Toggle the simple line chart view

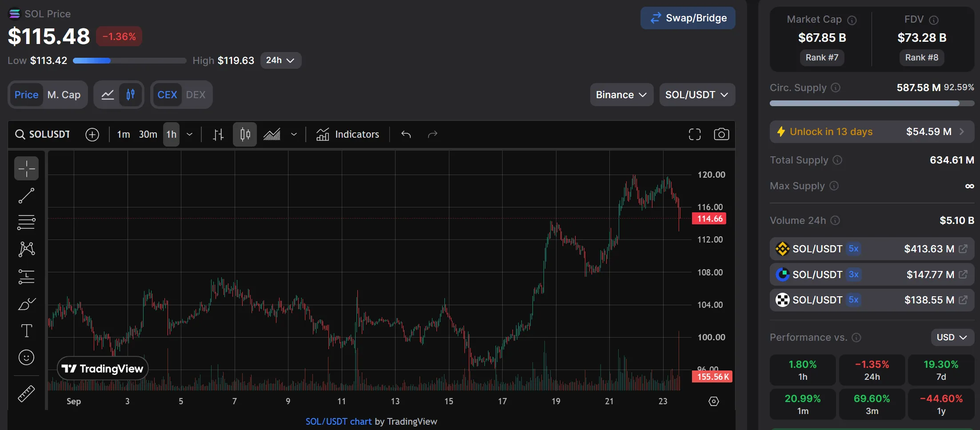point(108,95)
